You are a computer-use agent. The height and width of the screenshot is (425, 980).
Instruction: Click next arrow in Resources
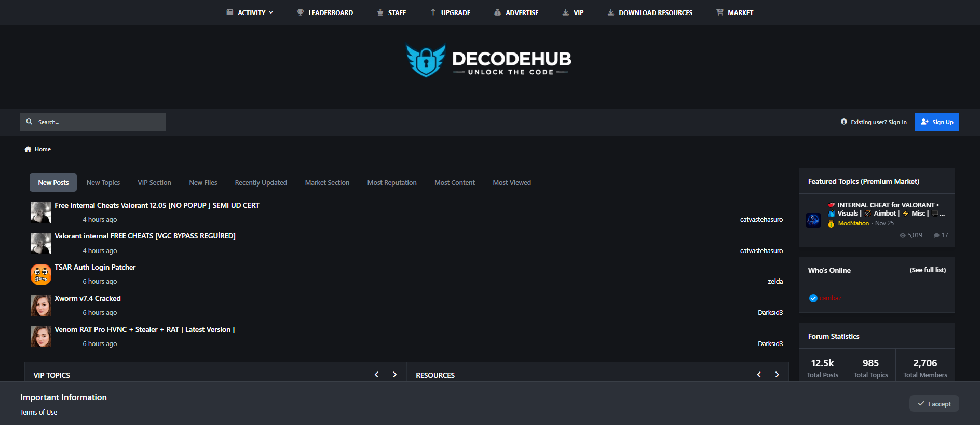[777, 375]
